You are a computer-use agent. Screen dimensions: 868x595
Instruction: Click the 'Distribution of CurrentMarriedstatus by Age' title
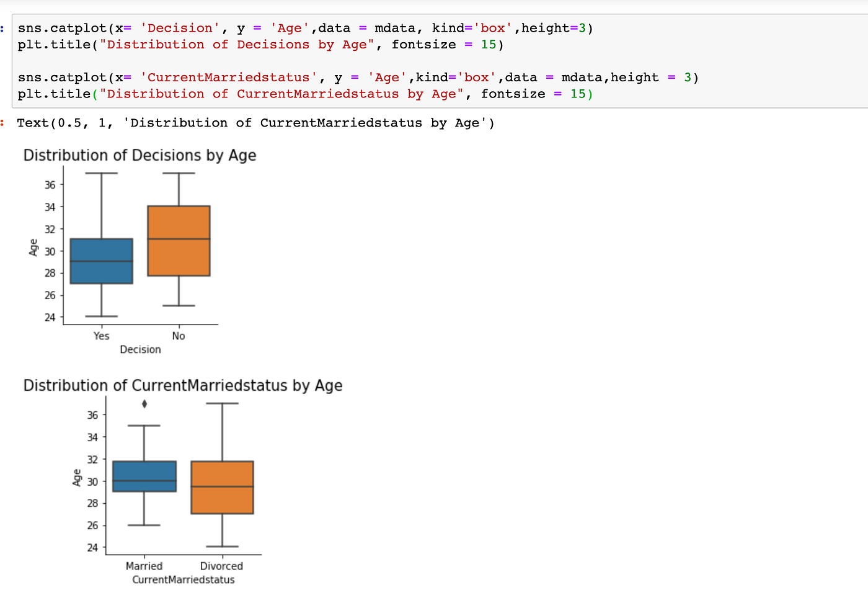pyautogui.click(x=182, y=385)
